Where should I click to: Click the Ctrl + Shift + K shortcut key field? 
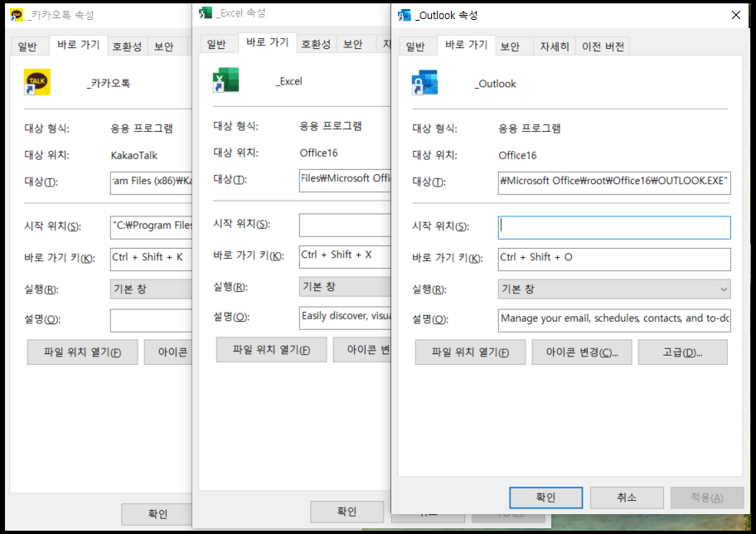(x=151, y=259)
